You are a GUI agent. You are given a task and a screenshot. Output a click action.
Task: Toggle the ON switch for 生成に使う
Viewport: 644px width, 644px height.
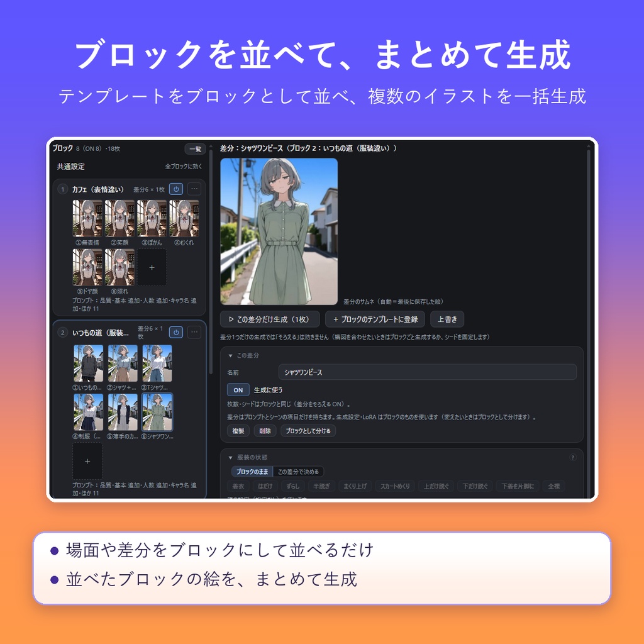click(x=238, y=390)
